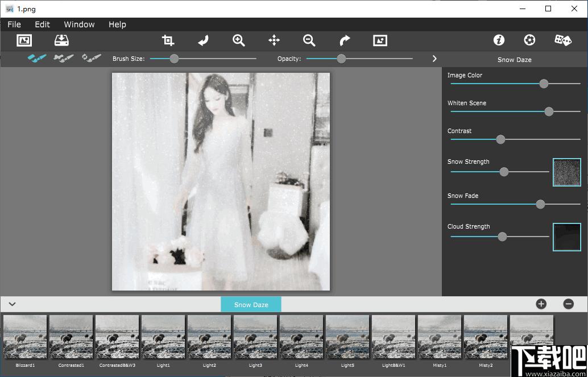The height and width of the screenshot is (377, 588).
Task: Select the brush with circular arrows
Action: coord(92,58)
